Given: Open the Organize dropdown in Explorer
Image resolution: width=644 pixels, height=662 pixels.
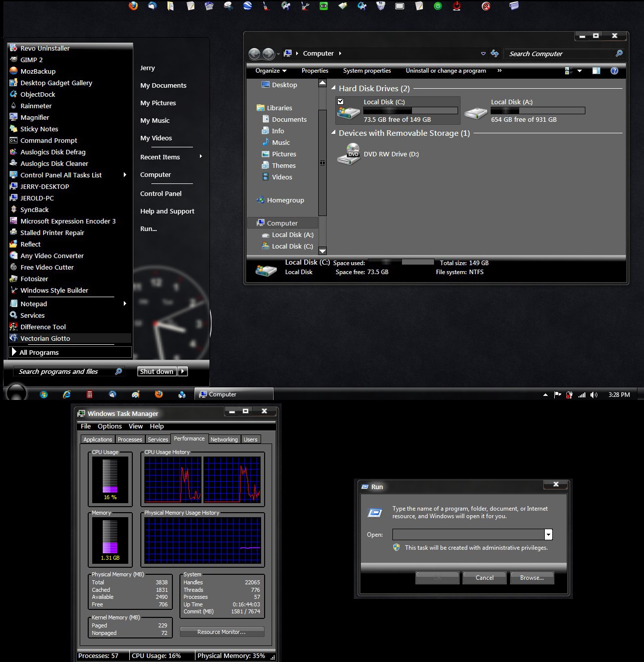Looking at the screenshot, I should click(x=271, y=71).
